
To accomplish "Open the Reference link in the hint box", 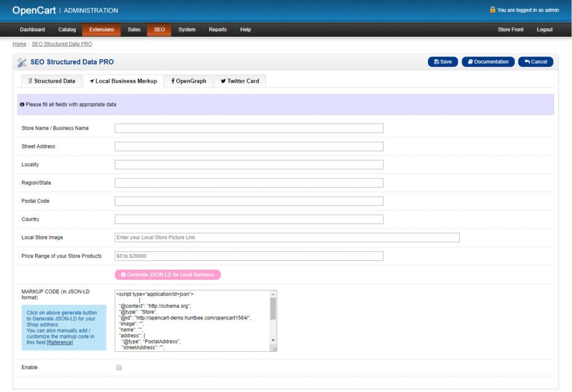I will tap(60, 342).
